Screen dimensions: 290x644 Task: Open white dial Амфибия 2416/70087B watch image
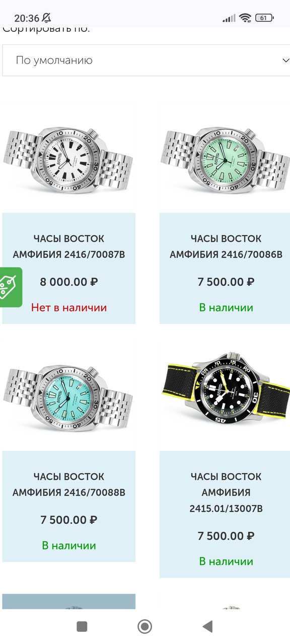point(69,157)
